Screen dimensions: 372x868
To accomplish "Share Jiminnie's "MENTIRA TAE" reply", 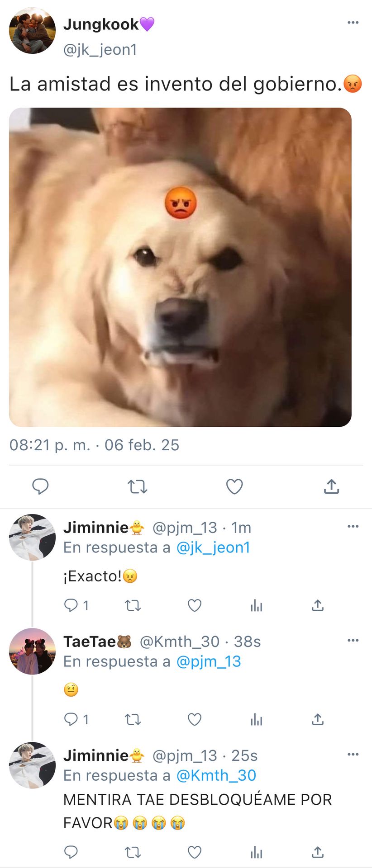I will click(x=318, y=852).
